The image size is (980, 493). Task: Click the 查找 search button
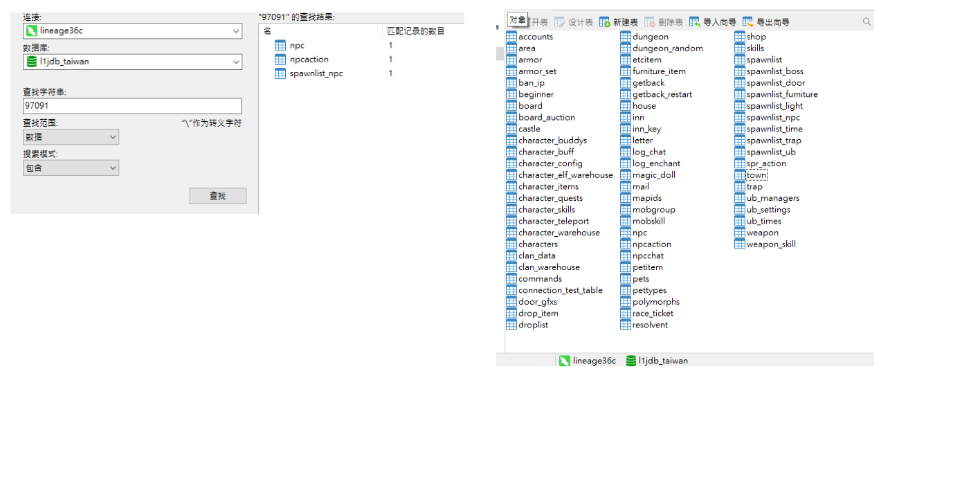pyautogui.click(x=218, y=196)
